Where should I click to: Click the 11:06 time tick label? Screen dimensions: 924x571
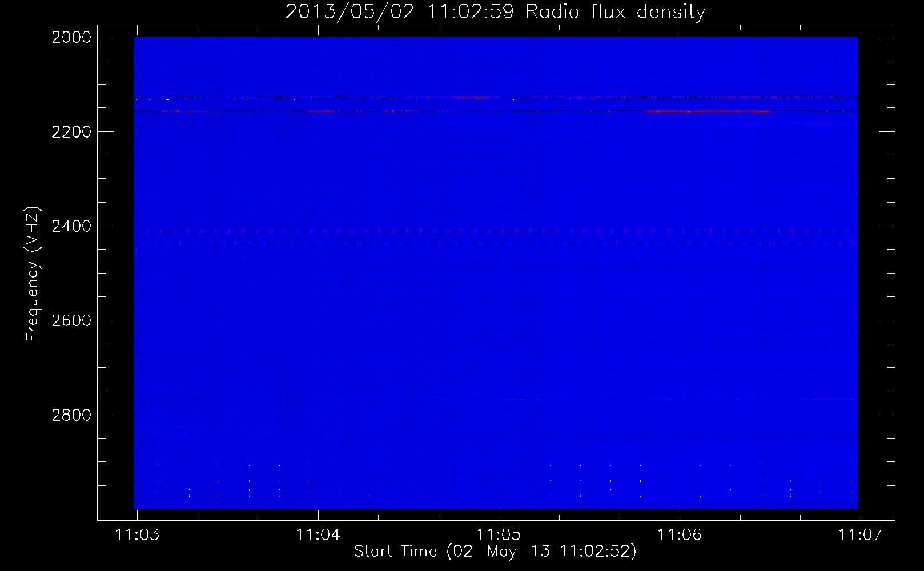click(680, 534)
